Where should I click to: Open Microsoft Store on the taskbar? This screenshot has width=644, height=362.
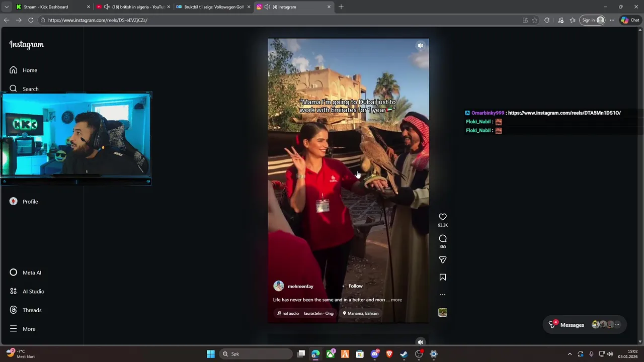(x=360, y=354)
